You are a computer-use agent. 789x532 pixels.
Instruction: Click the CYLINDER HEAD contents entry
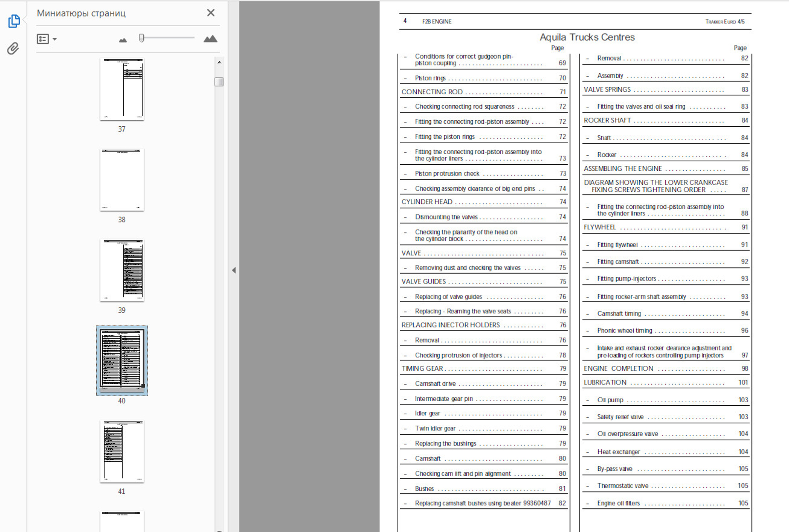427,202
